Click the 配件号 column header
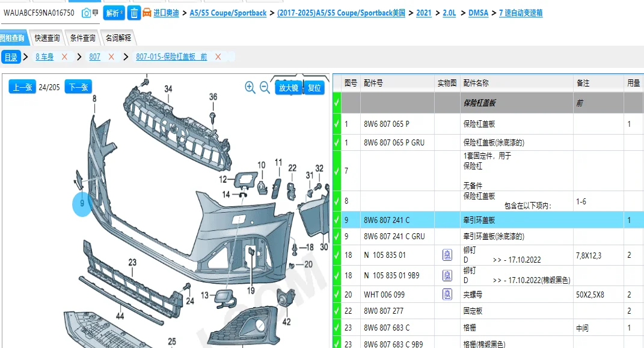The height and width of the screenshot is (348, 644). point(373,84)
